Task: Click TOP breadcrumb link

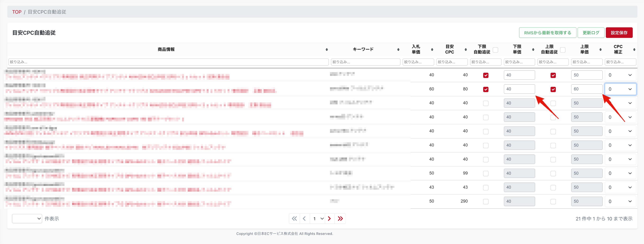Action: [17, 12]
